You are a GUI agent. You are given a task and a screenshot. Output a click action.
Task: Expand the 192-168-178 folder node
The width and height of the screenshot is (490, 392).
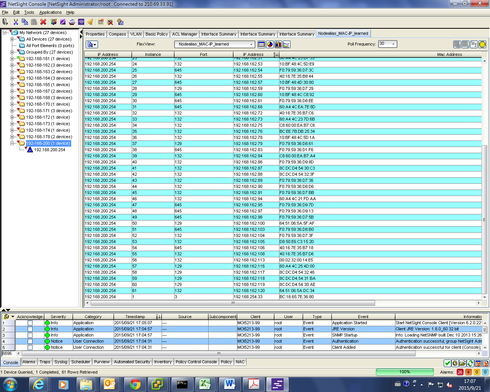(12, 137)
